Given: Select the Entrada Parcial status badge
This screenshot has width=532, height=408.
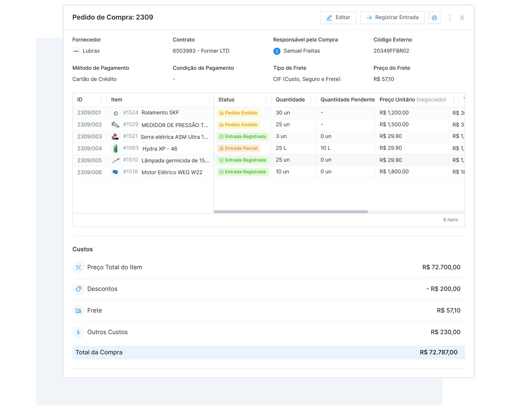Looking at the screenshot, I should coord(238,148).
